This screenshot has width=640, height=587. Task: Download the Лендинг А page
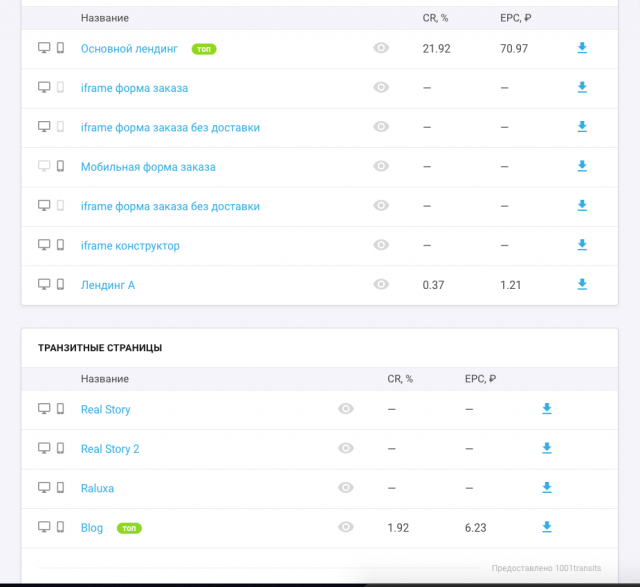[582, 285]
